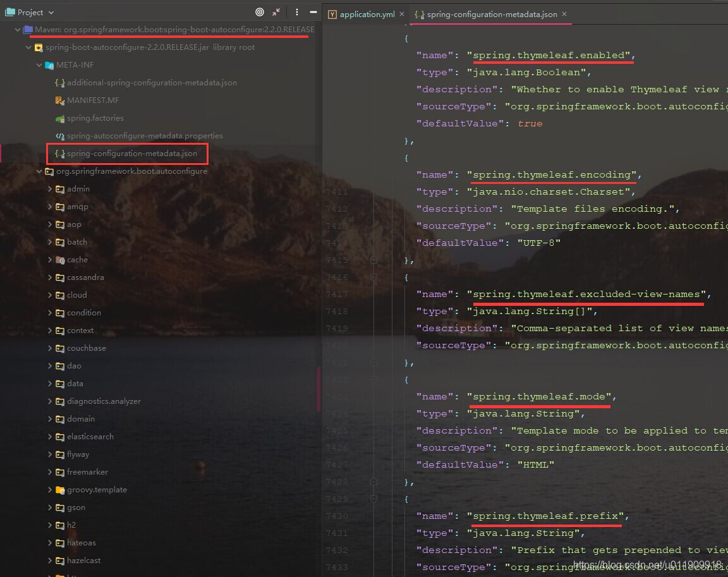Expand the cache package

[x=50, y=260]
